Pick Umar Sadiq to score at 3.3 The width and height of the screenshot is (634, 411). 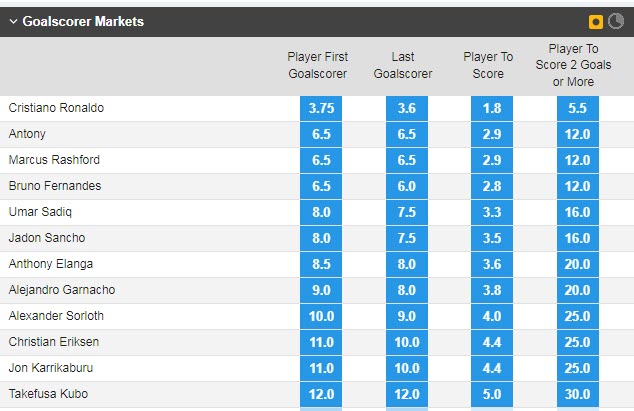point(493,212)
